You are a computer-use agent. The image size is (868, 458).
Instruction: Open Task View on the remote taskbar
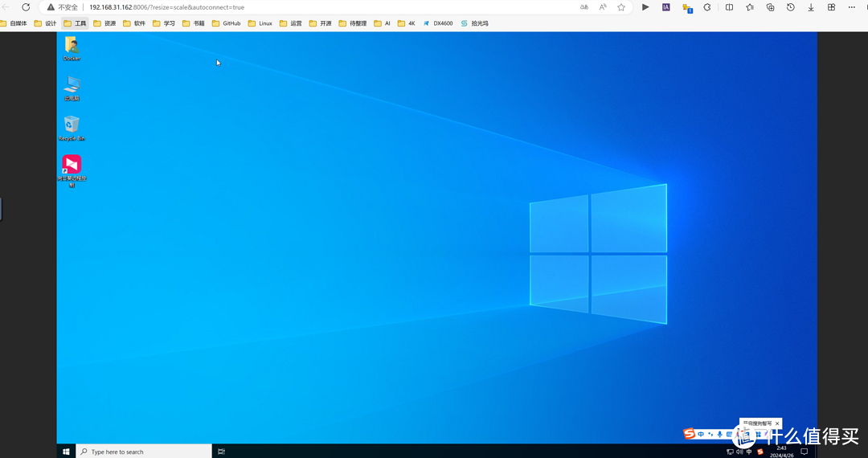click(221, 452)
